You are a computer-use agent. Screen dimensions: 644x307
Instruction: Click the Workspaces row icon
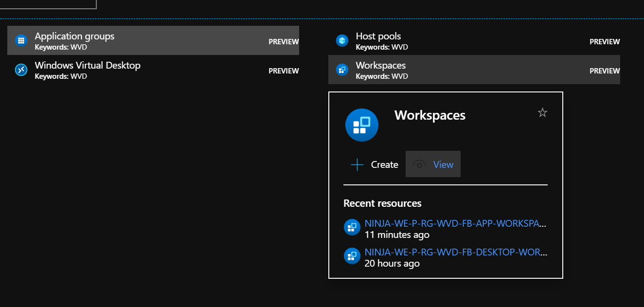pos(342,70)
